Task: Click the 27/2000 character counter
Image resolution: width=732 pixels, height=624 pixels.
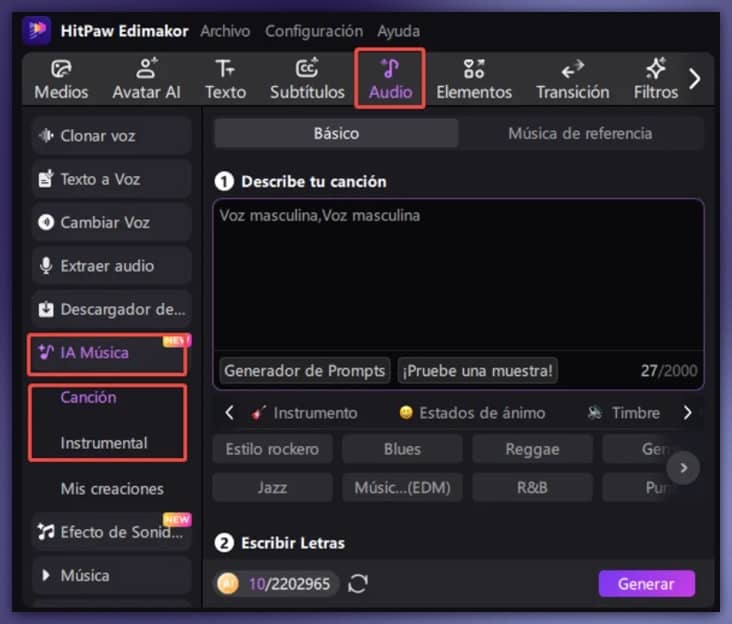Action: tap(669, 371)
